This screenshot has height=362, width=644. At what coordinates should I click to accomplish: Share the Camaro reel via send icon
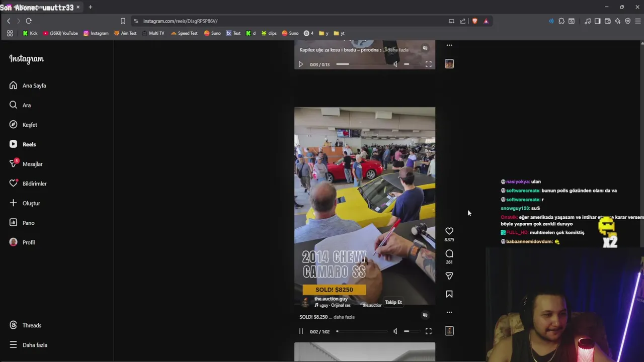(x=449, y=276)
